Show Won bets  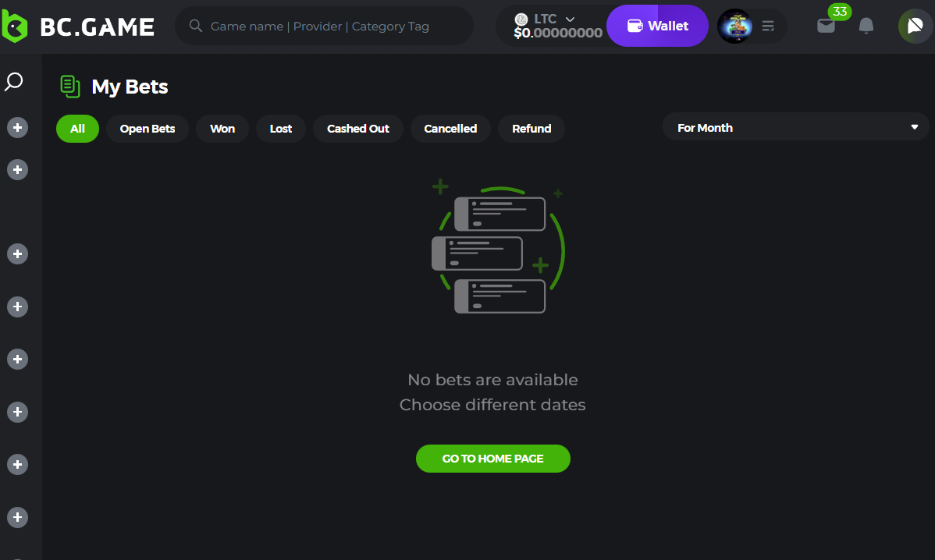[x=222, y=129]
